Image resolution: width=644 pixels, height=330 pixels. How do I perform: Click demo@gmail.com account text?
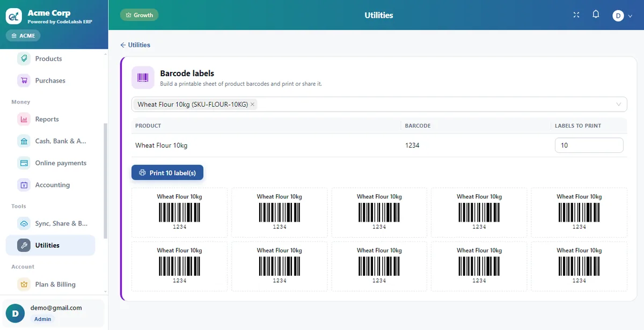point(56,308)
